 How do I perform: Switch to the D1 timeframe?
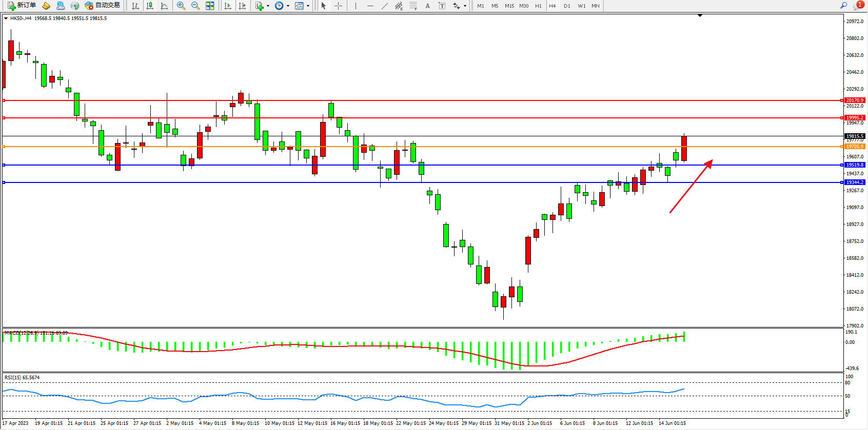(x=566, y=6)
